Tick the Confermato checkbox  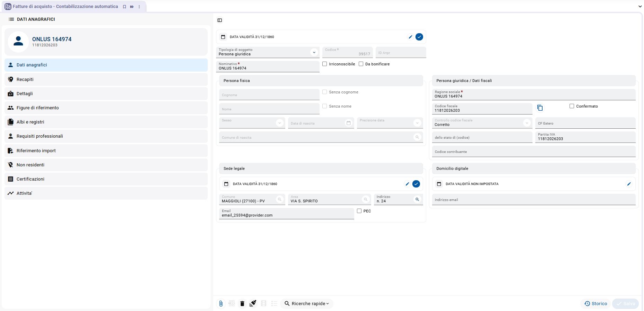[572, 106]
